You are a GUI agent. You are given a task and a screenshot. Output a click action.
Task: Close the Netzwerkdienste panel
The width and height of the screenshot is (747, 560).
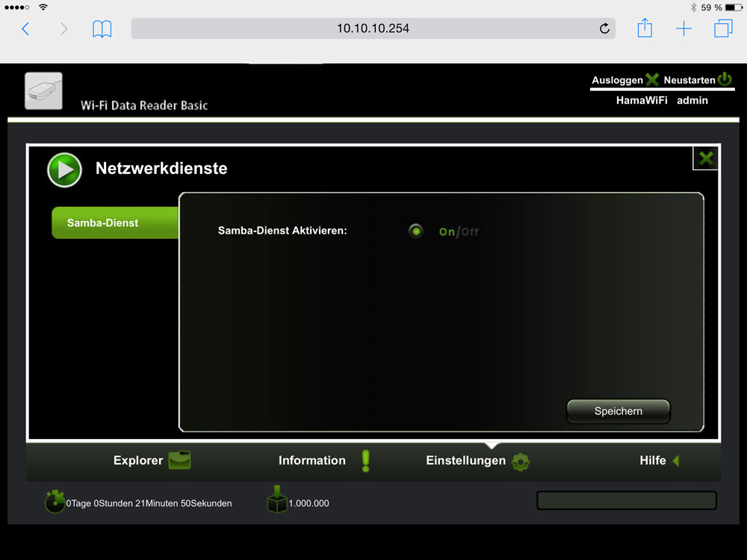pyautogui.click(x=706, y=158)
